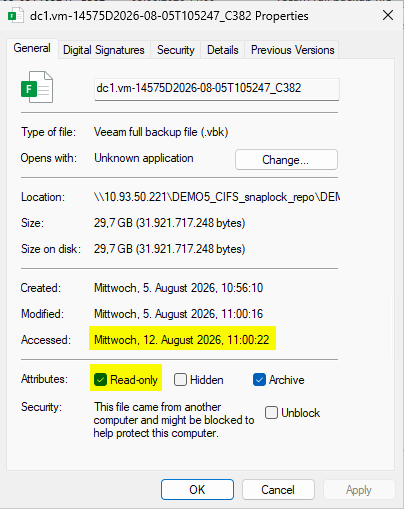Screen dimensions: 404x510
Task: Click the file type icon in title bar
Action: click(15, 16)
